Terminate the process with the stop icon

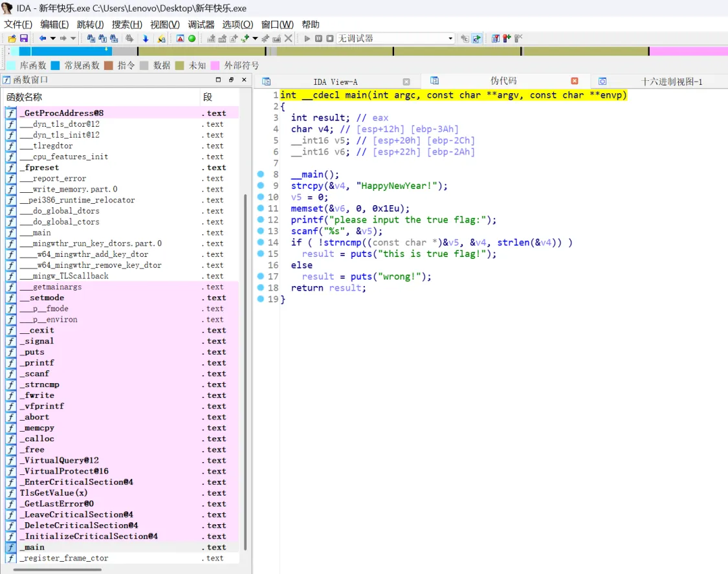click(329, 39)
